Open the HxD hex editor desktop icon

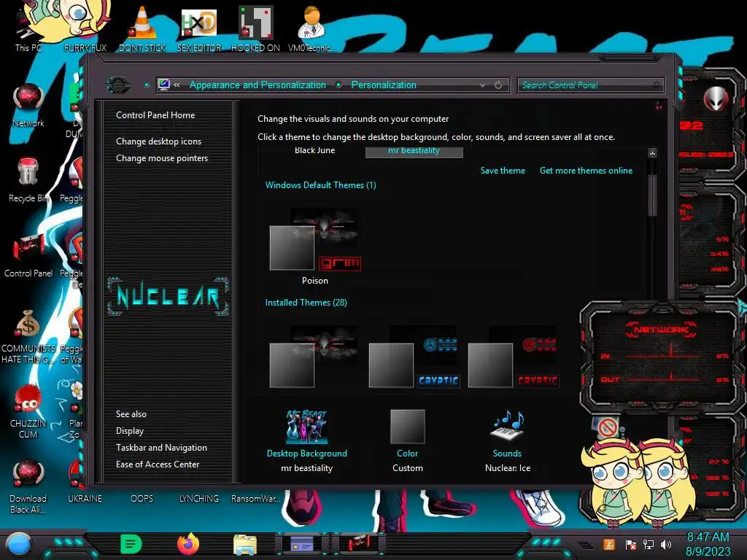coord(198,28)
